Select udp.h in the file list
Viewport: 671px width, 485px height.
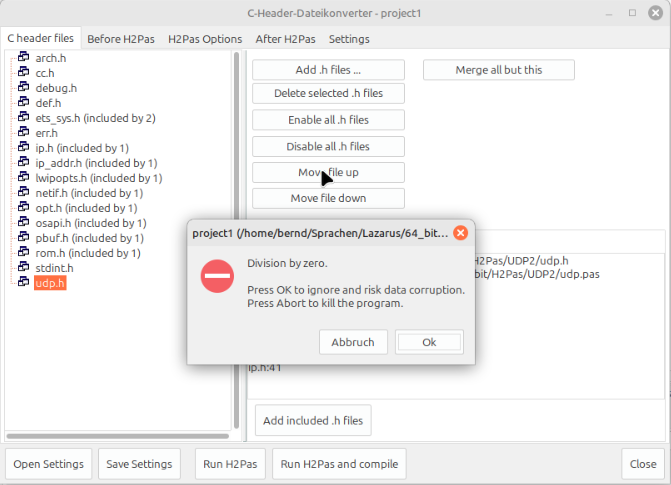point(50,283)
